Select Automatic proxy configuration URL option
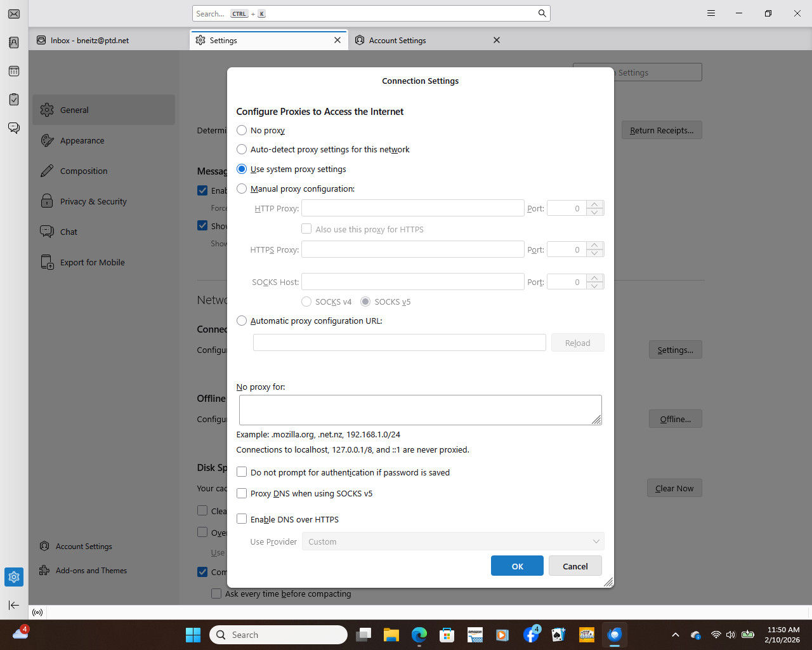Screen dimensions: 812x650 tap(242, 321)
